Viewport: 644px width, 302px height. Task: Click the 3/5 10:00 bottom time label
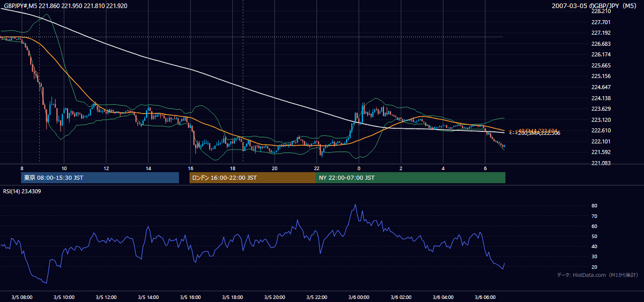coord(64,297)
